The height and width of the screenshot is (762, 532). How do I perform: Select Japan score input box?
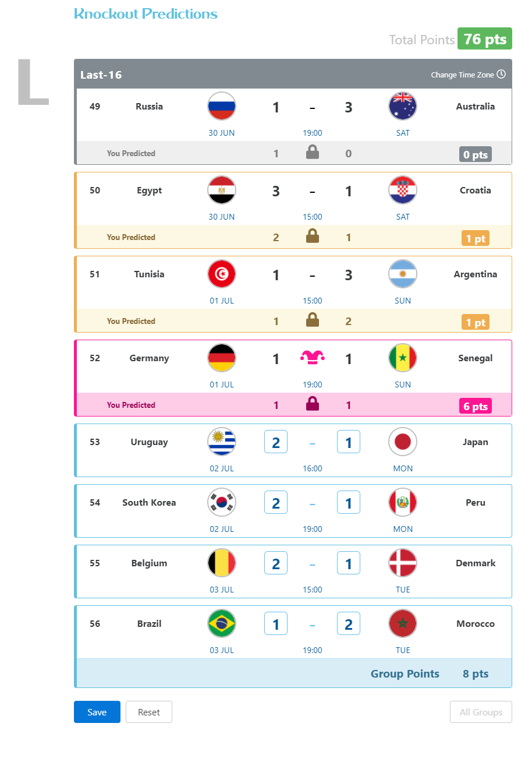click(x=349, y=442)
